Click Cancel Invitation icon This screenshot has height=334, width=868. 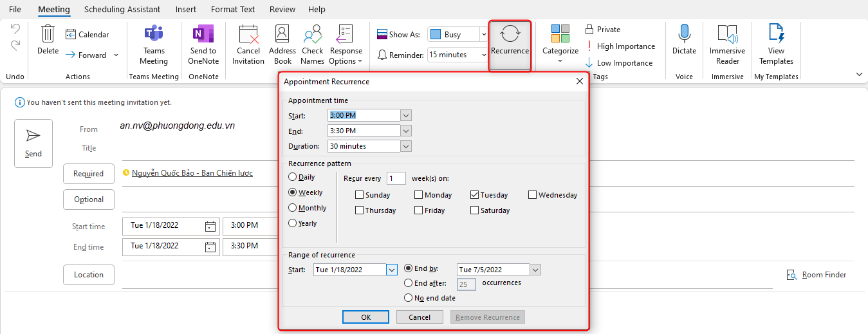pos(248,45)
